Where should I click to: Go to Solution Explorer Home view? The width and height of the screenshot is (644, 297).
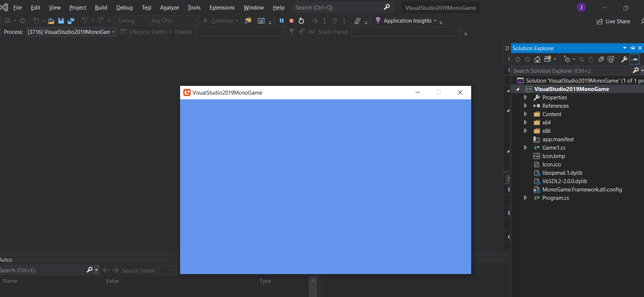pyautogui.click(x=537, y=59)
